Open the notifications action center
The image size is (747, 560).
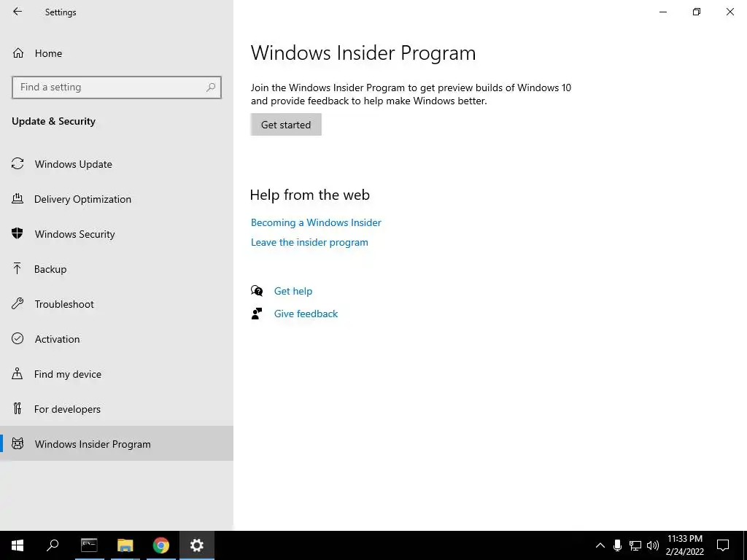click(723, 545)
